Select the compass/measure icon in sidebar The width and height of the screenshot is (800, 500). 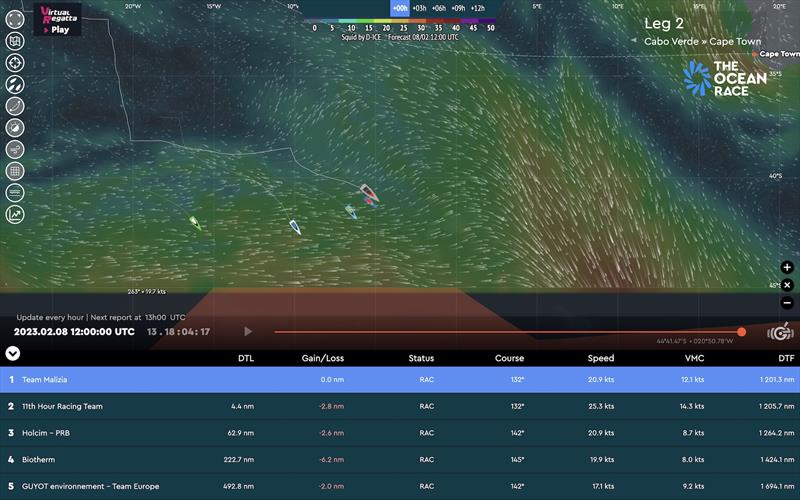15,128
